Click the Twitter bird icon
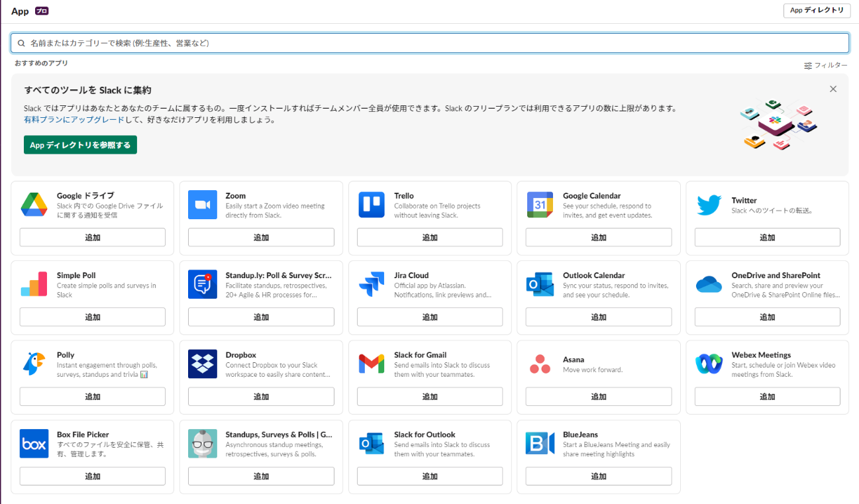 point(709,205)
